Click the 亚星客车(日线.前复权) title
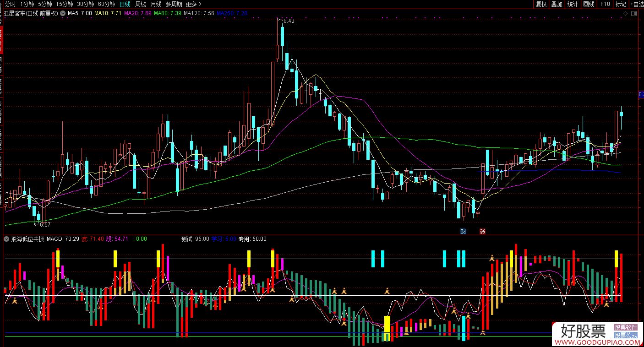 pos(31,13)
